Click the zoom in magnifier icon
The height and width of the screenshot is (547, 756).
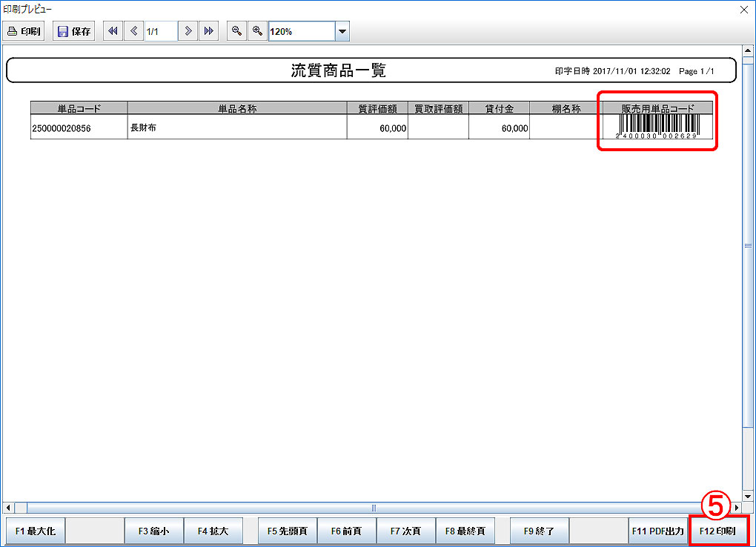256,31
